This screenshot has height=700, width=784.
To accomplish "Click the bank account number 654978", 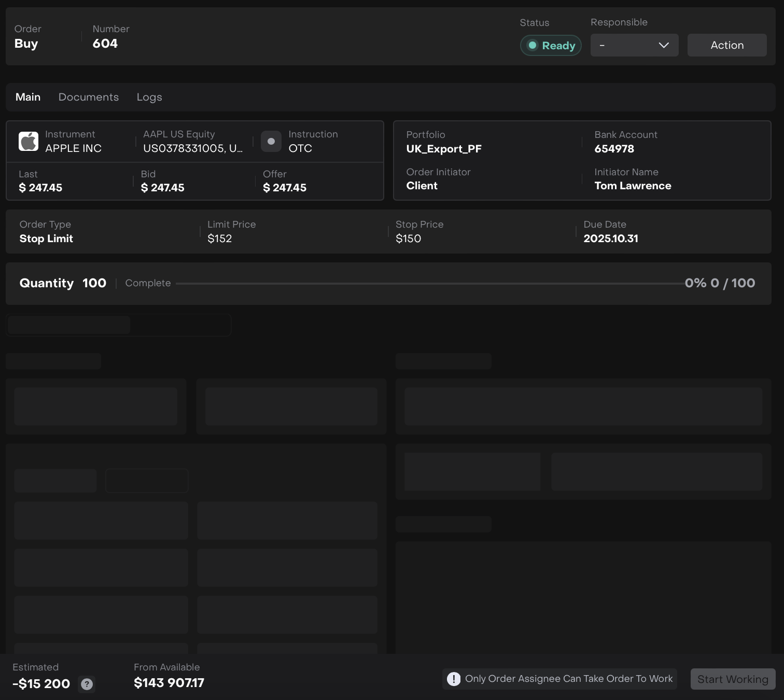I will pos(614,149).
